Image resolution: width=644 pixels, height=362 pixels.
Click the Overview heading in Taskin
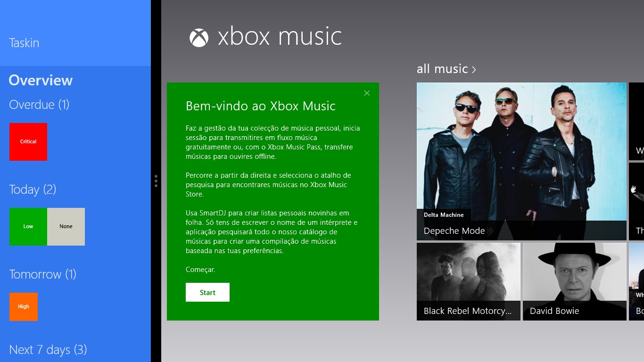(x=41, y=80)
